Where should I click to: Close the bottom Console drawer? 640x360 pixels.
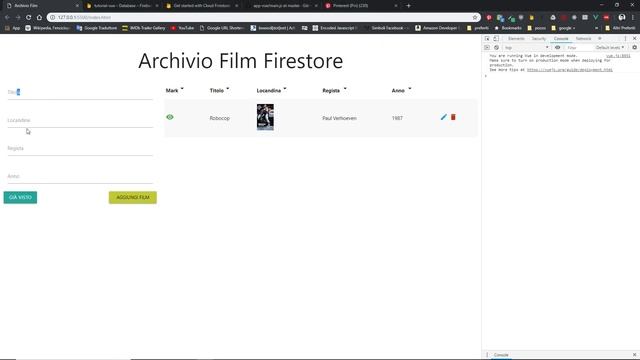point(634,355)
